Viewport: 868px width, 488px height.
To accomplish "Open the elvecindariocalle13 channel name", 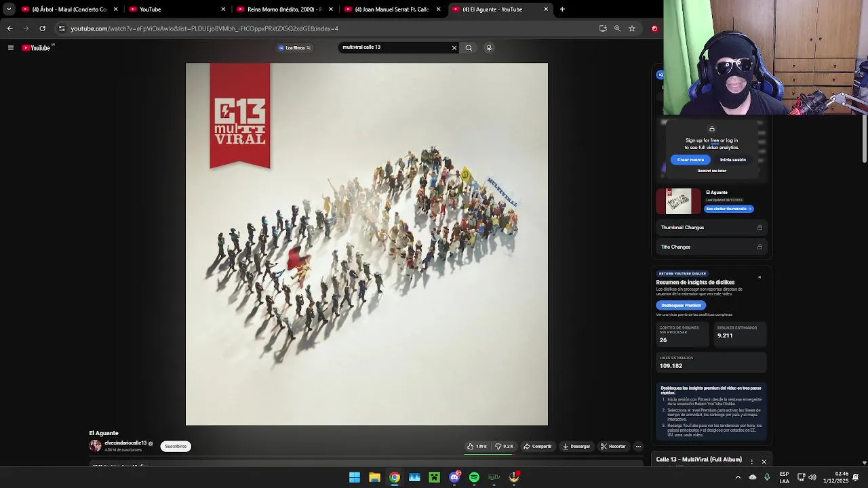I will point(125,443).
